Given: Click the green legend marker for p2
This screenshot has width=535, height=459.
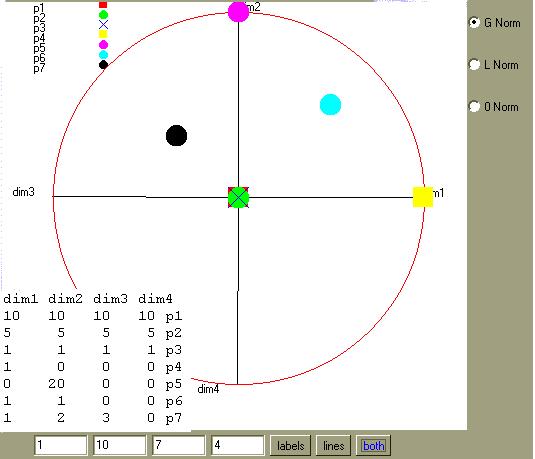Looking at the screenshot, I should [103, 14].
